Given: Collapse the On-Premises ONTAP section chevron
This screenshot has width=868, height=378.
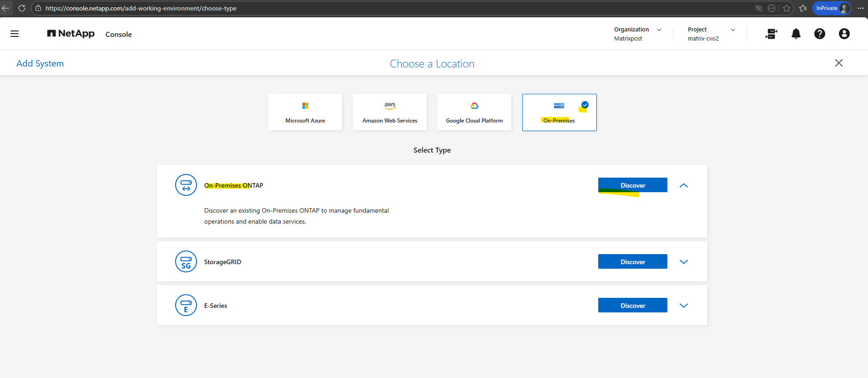Looking at the screenshot, I should pyautogui.click(x=683, y=185).
